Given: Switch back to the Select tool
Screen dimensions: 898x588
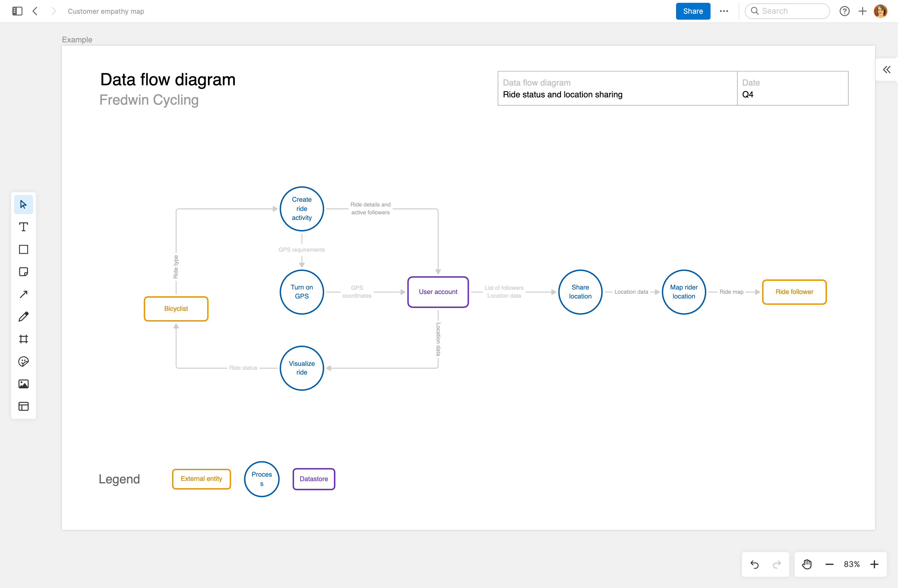Looking at the screenshot, I should click(23, 204).
